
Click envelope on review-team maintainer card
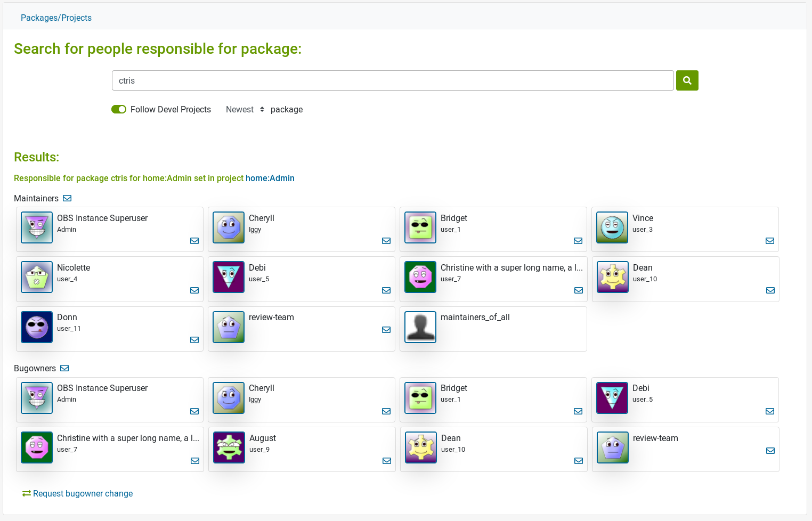tap(386, 330)
